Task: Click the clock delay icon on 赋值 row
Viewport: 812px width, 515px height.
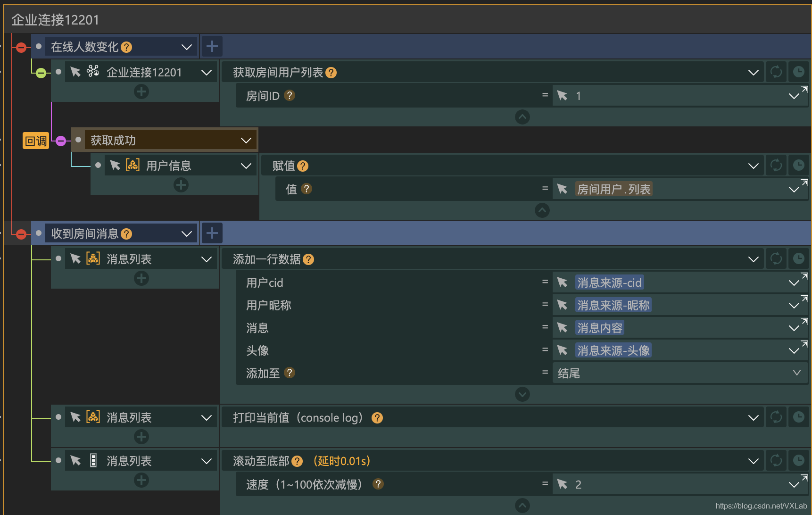Action: tap(799, 165)
